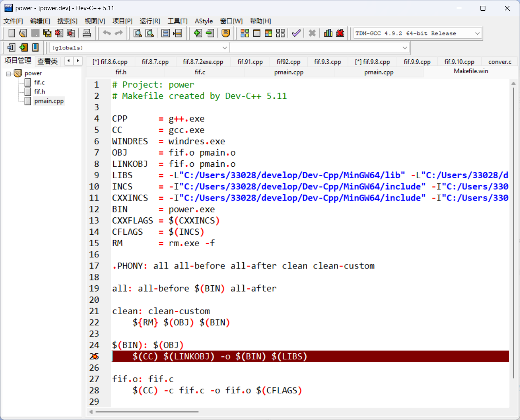
Task: Compile using four-colored squares icon
Action: (x=245, y=33)
